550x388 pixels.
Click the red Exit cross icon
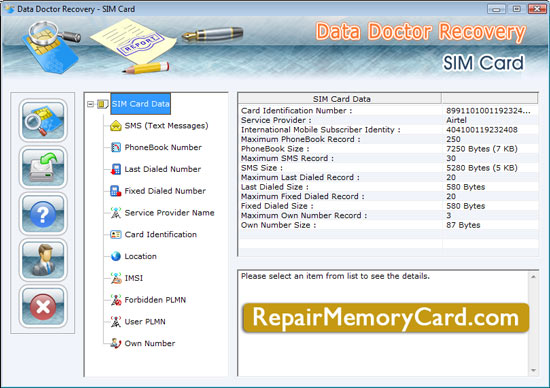tap(43, 307)
